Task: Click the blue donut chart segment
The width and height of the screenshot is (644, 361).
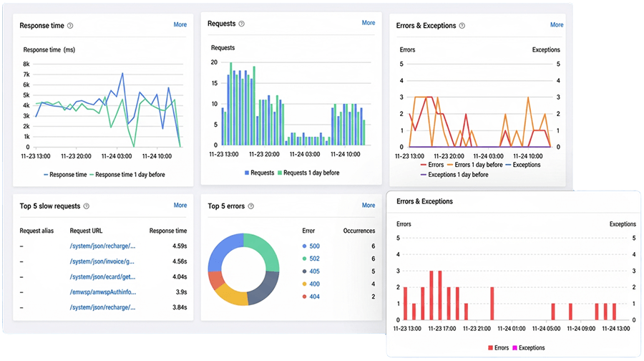Action: coord(222,249)
